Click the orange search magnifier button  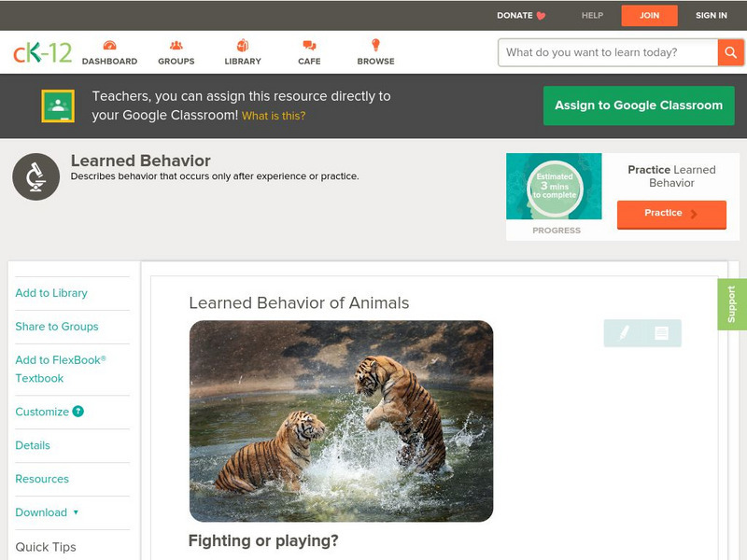tap(730, 52)
